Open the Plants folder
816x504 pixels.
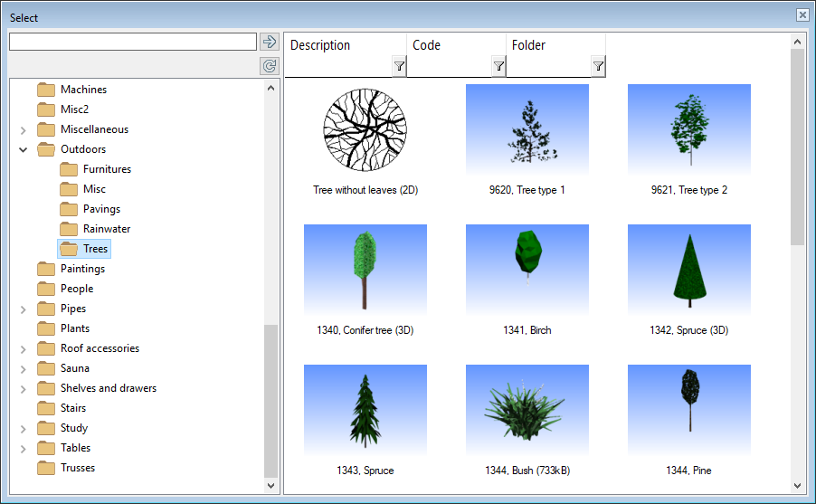click(x=74, y=328)
